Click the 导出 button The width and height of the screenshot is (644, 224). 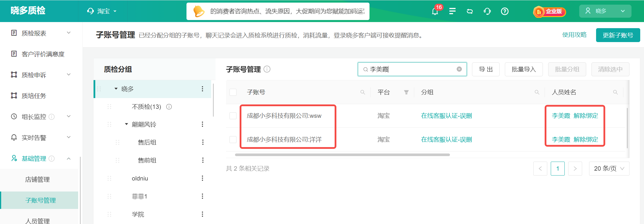click(x=486, y=69)
